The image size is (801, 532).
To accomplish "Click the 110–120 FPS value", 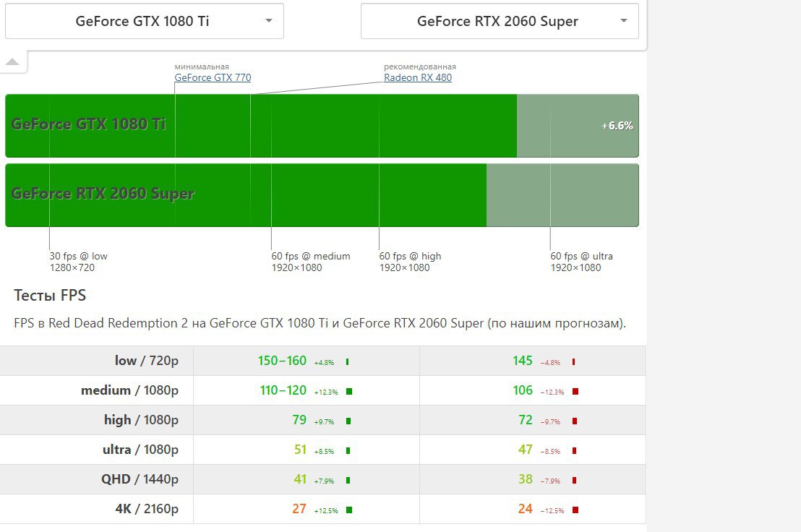I will (283, 390).
